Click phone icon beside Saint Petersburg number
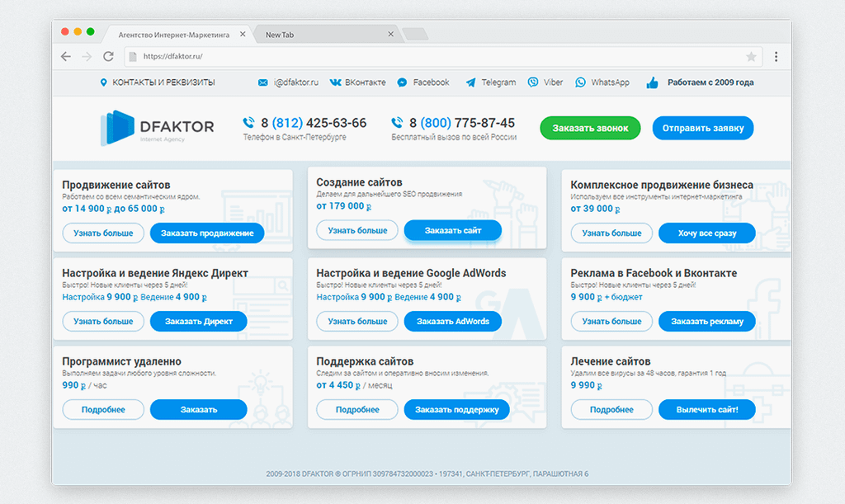This screenshot has width=845, height=504. [x=248, y=123]
